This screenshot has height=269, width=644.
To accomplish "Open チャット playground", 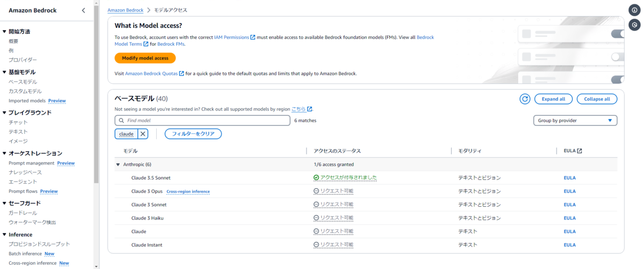I will point(18,122).
